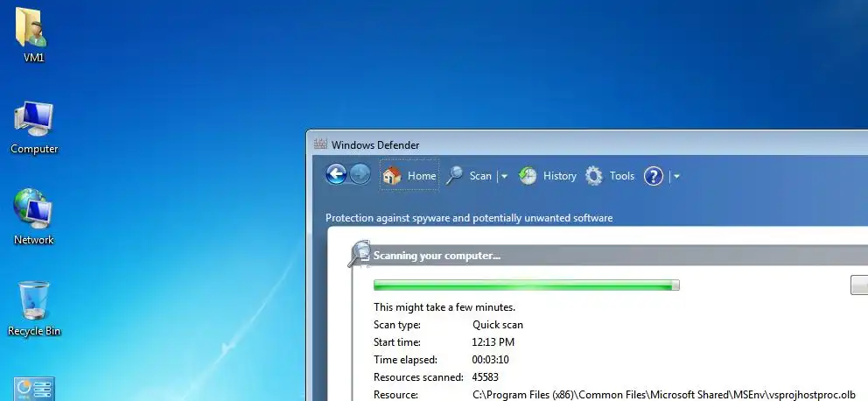This screenshot has height=401, width=868.
Task: Click the 'Resource:' label
Action: 395,395
